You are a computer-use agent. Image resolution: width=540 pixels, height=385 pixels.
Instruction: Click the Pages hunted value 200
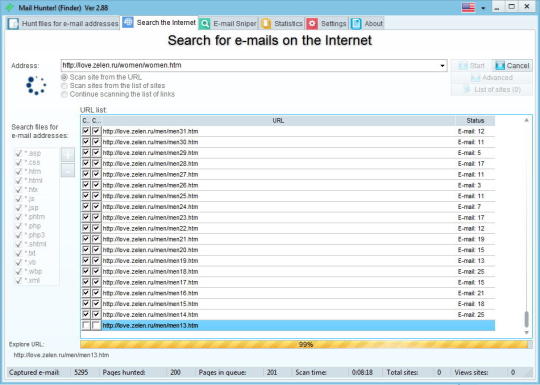(x=175, y=372)
